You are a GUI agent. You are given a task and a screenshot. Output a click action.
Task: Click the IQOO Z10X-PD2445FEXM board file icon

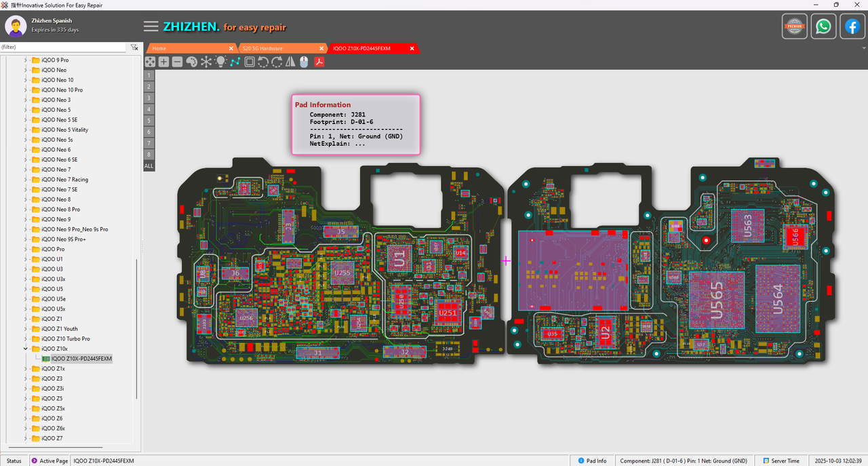coord(46,358)
